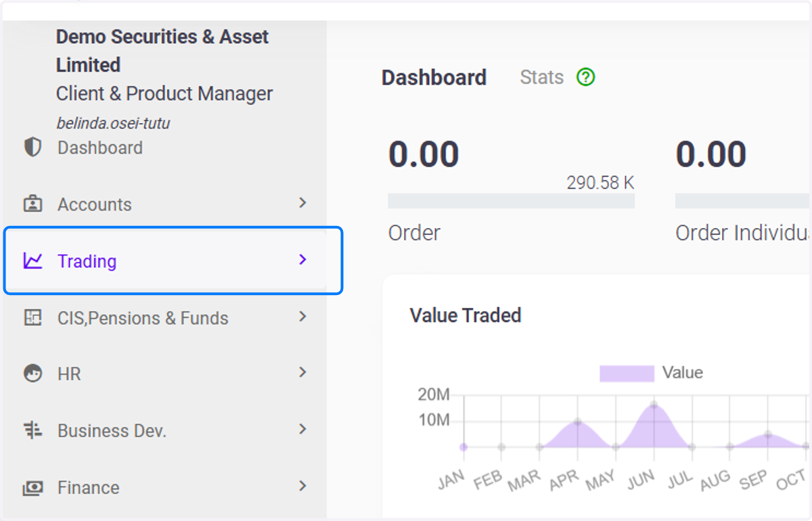
Task: Click the Business Dev. icon
Action: click(x=32, y=430)
